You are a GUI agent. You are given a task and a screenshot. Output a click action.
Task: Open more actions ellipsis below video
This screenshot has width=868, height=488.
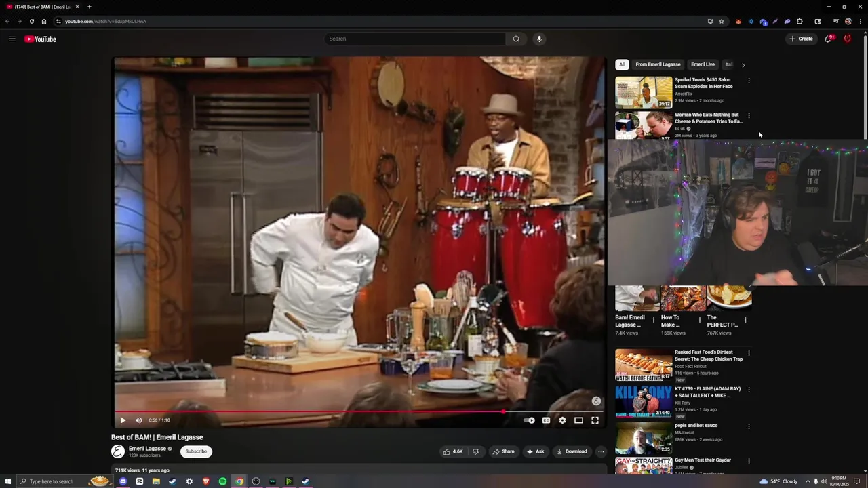(601, 451)
